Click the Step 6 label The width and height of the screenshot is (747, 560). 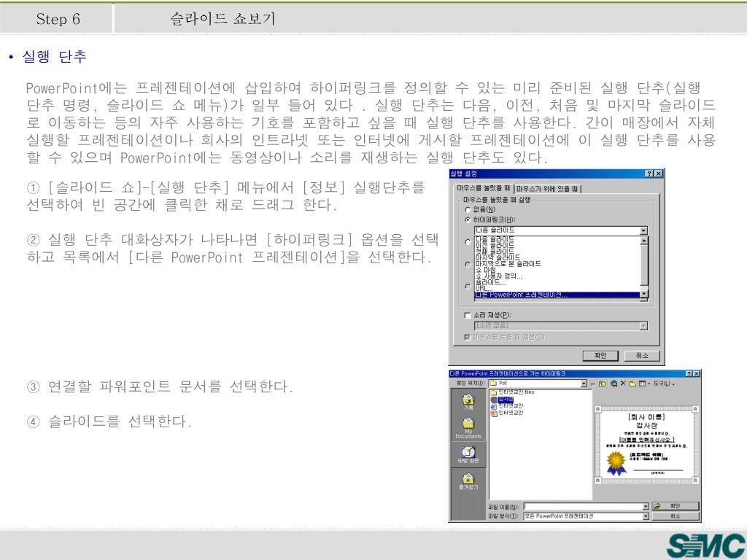(58, 19)
